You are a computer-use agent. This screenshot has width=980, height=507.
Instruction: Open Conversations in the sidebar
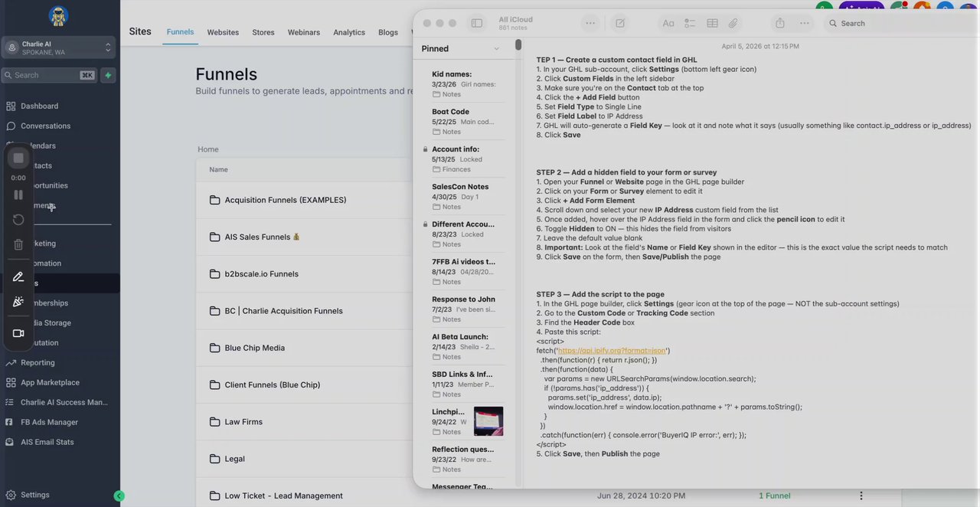[x=45, y=126]
